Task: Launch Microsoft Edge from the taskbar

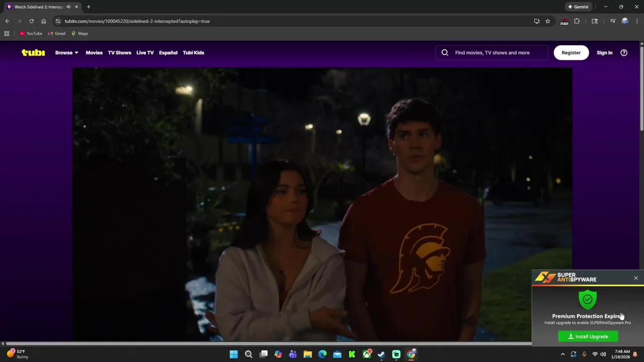Action: (323, 354)
